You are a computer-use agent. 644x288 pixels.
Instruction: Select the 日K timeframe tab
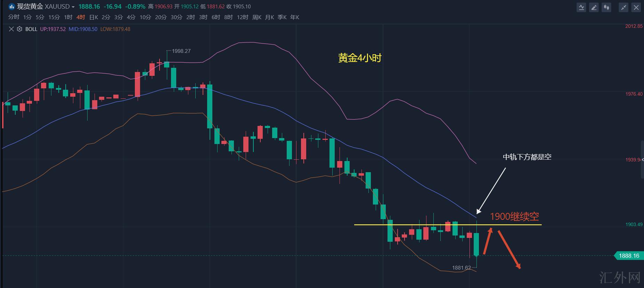[93, 17]
